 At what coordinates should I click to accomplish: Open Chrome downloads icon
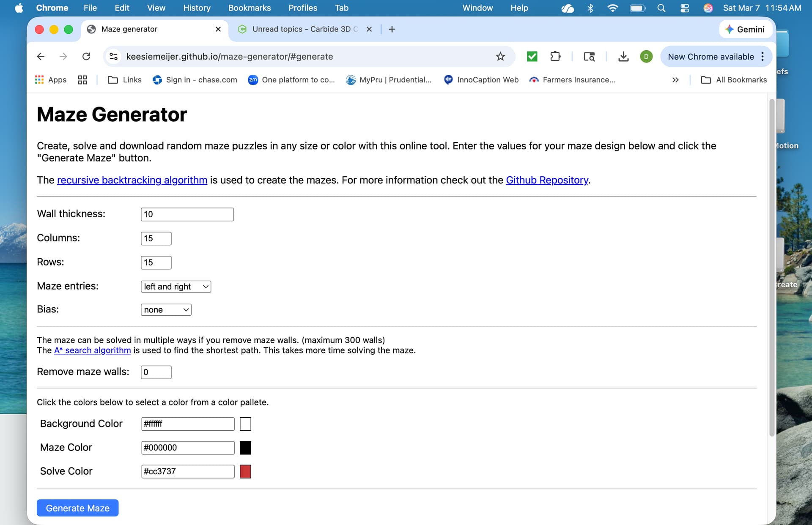coord(623,57)
